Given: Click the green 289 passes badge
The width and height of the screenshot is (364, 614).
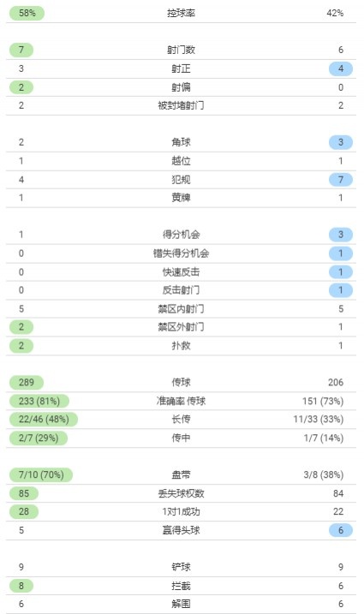Looking at the screenshot, I should [x=27, y=382].
